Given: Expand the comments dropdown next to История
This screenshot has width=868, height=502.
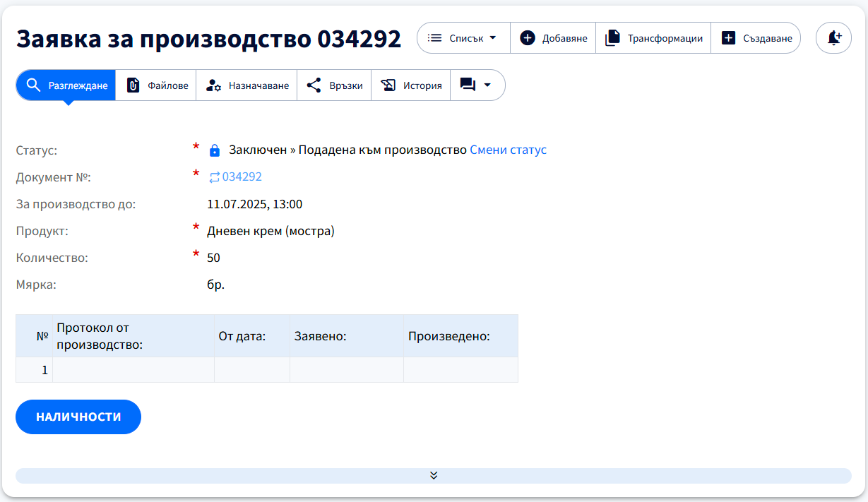Looking at the screenshot, I should coord(486,85).
